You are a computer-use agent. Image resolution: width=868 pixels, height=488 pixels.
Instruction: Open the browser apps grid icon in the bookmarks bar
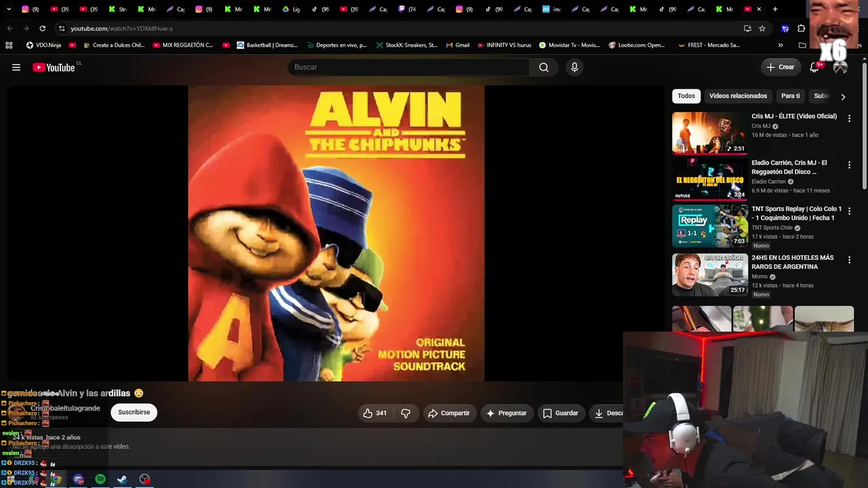click(x=9, y=45)
